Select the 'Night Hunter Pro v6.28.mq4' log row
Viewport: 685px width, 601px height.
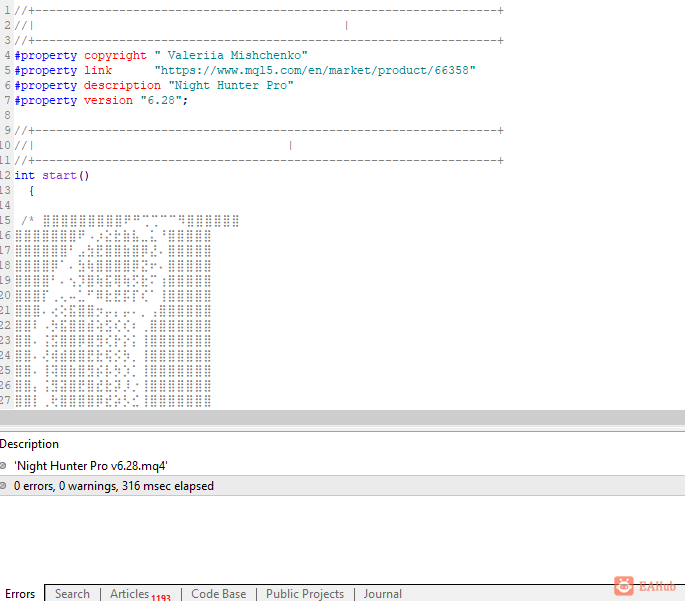pyautogui.click(x=342, y=466)
